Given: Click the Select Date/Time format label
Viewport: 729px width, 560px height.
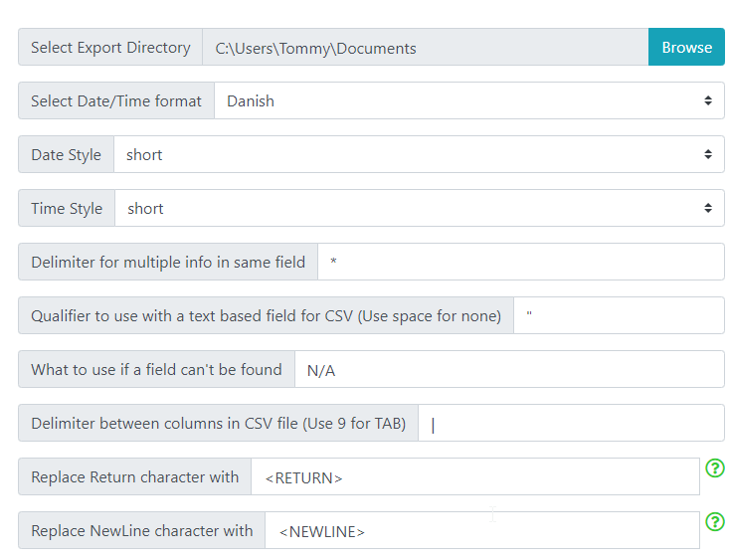Looking at the screenshot, I should [116, 100].
